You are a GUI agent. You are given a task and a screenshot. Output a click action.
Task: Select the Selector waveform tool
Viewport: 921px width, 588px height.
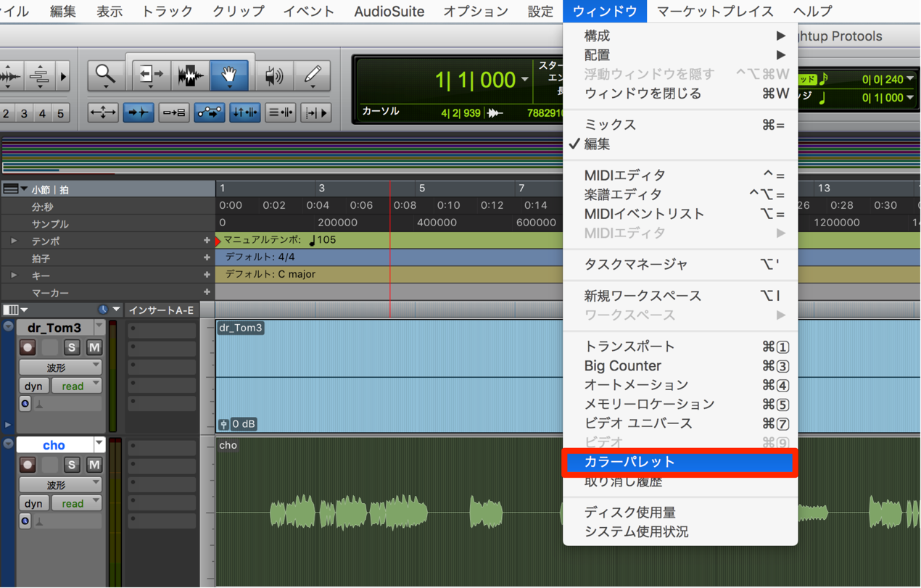pyautogui.click(x=191, y=75)
